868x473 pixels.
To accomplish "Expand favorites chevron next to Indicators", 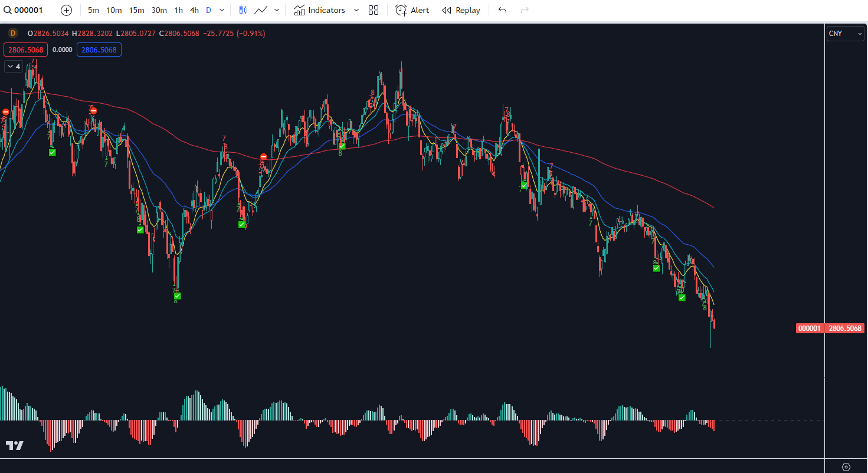I will click(356, 10).
